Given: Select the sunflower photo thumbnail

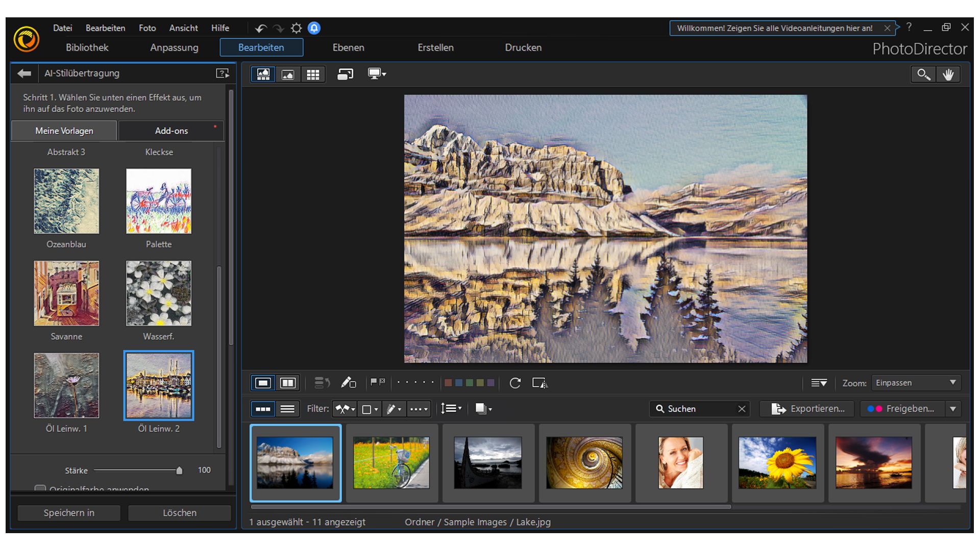Looking at the screenshot, I should pyautogui.click(x=778, y=462).
